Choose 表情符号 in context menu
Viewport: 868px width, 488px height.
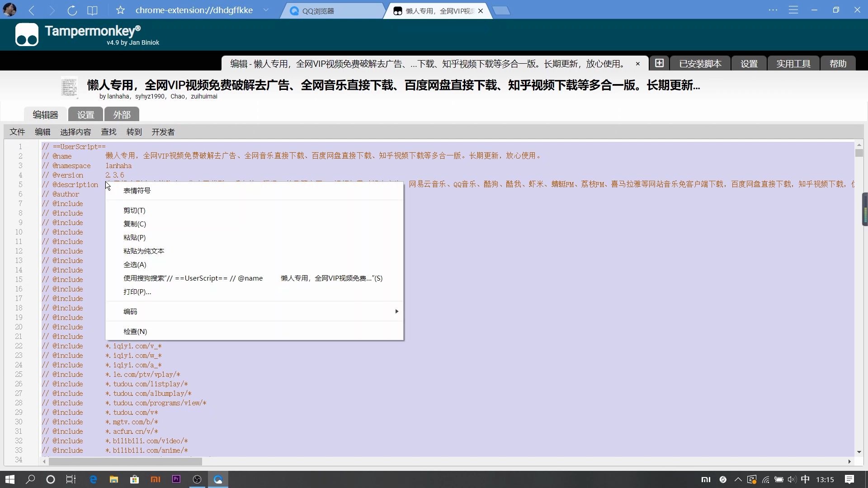[x=255, y=191]
